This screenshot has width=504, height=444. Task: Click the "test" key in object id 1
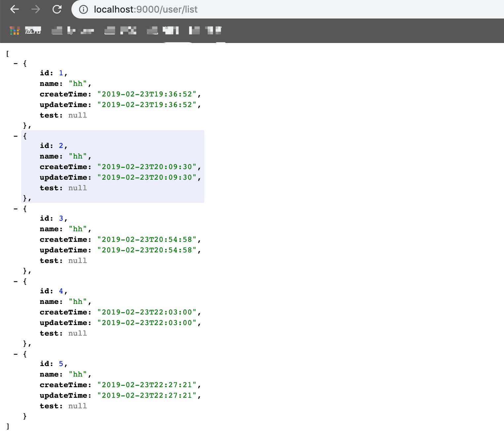click(x=50, y=115)
